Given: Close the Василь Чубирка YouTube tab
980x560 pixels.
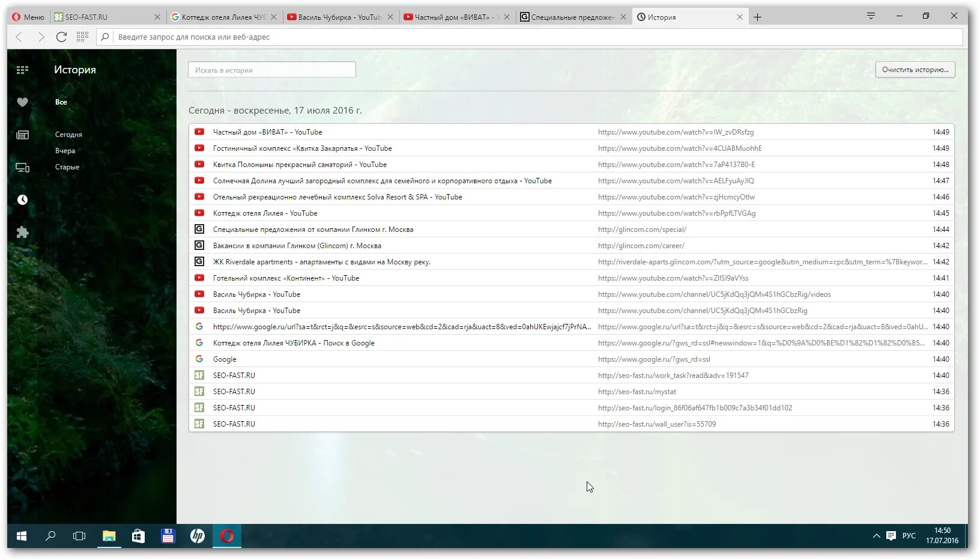Looking at the screenshot, I should tap(390, 17).
